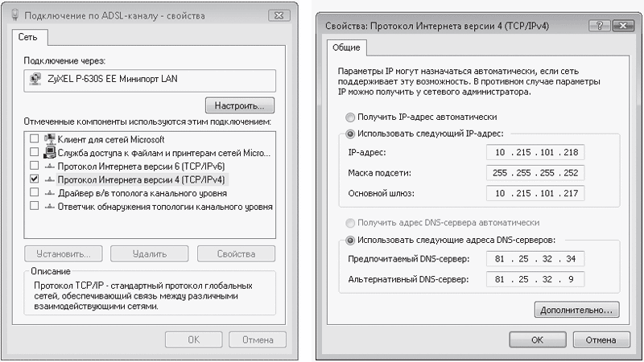The width and height of the screenshot is (644, 362).
Task: Select 'Получить IP-адрес автоматически' radio button
Action: (349, 117)
